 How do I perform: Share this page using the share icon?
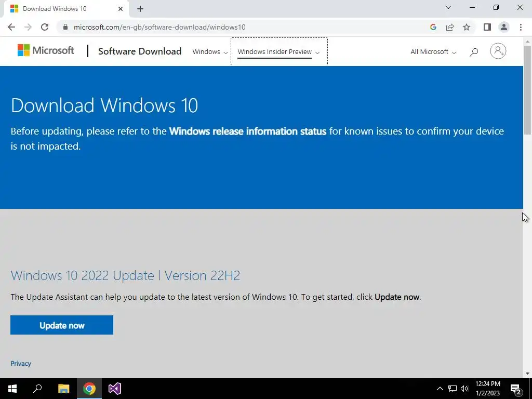pos(450,27)
